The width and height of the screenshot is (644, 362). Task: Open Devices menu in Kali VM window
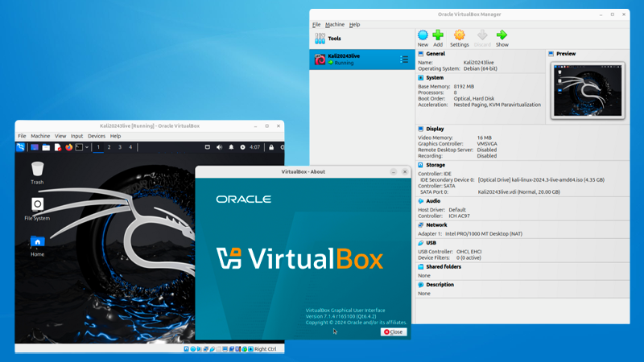[97, 136]
